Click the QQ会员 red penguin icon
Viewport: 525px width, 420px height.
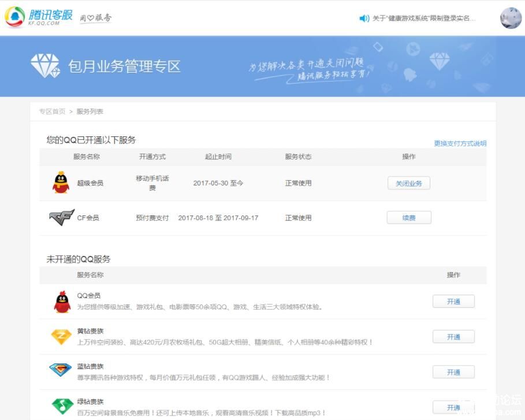point(62,301)
